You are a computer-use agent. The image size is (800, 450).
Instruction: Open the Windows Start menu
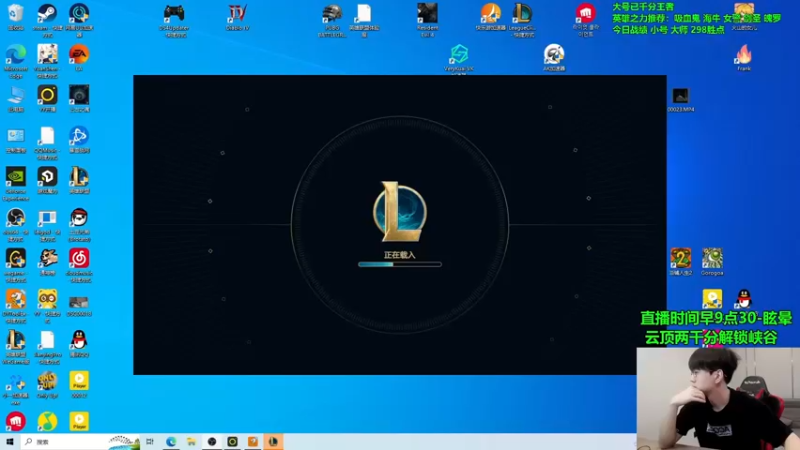tap(9, 441)
